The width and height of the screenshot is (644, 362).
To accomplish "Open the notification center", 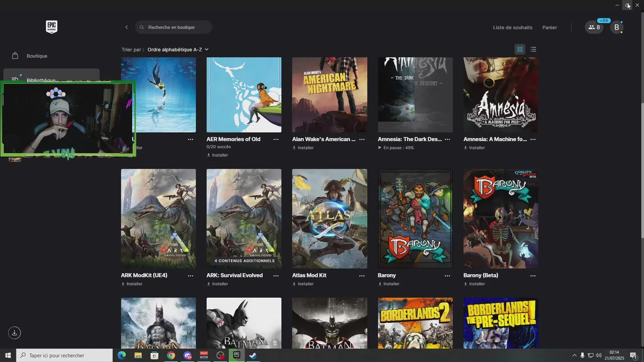I will [x=633, y=355].
